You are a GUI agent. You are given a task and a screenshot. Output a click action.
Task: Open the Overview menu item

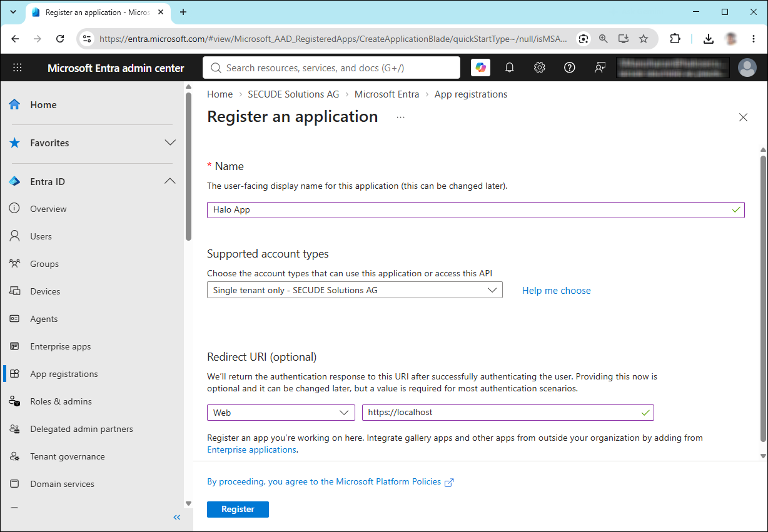click(48, 209)
